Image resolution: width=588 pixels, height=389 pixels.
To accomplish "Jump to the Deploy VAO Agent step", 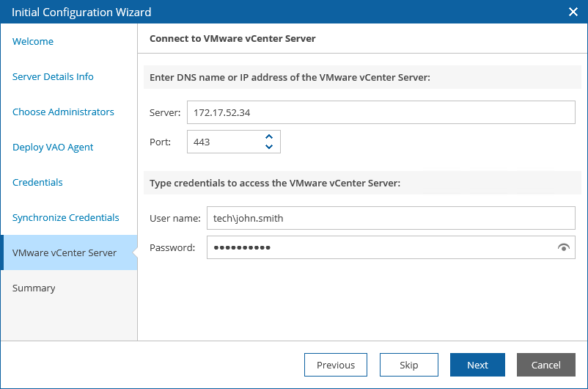I will 53,148.
